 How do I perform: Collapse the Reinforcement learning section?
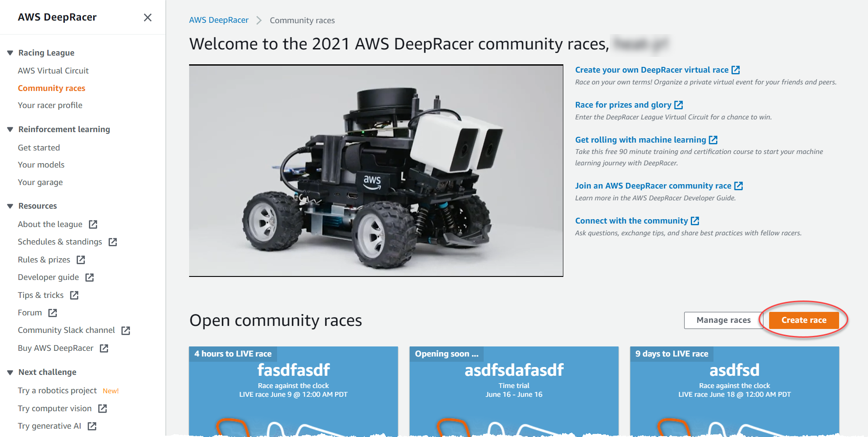(10, 129)
